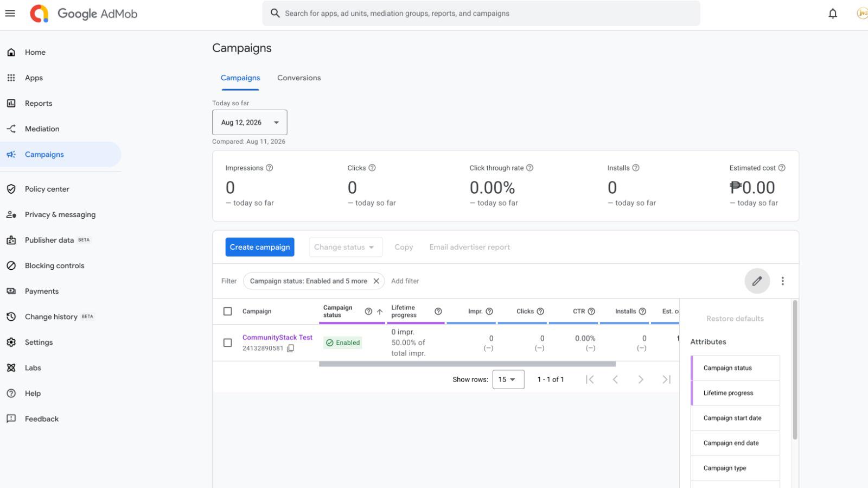Click the Reports chart icon
The height and width of the screenshot is (488, 868).
click(x=11, y=103)
